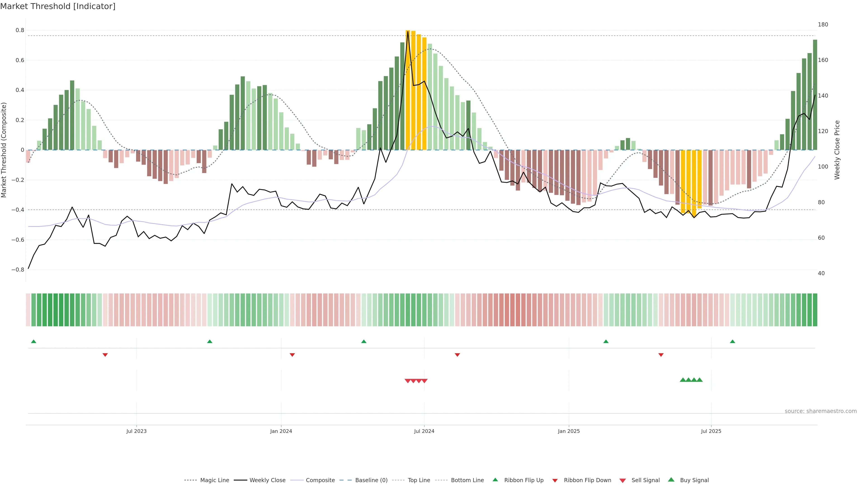
Task: Click the Jan 2025 x-axis label
Action: [569, 431]
